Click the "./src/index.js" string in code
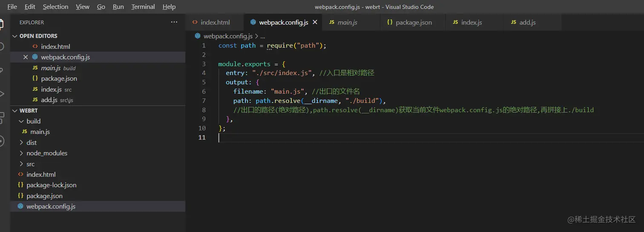The image size is (644, 232). 282,73
